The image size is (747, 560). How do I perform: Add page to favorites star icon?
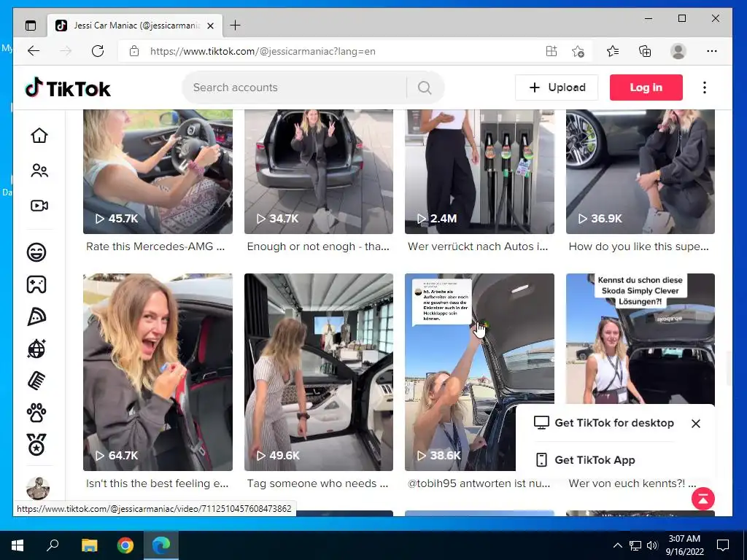[x=578, y=51]
